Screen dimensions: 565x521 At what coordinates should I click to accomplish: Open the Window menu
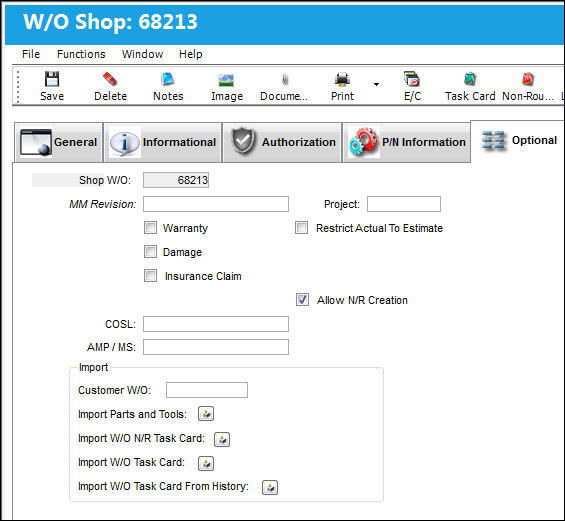[142, 54]
